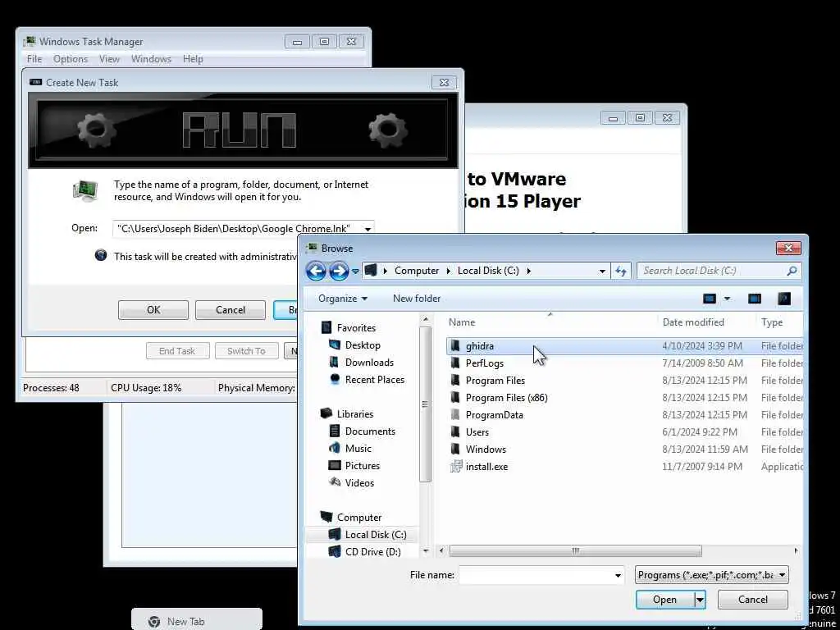Select the Program Files (x86) folder icon
Image resolution: width=840 pixels, height=630 pixels.
455,398
